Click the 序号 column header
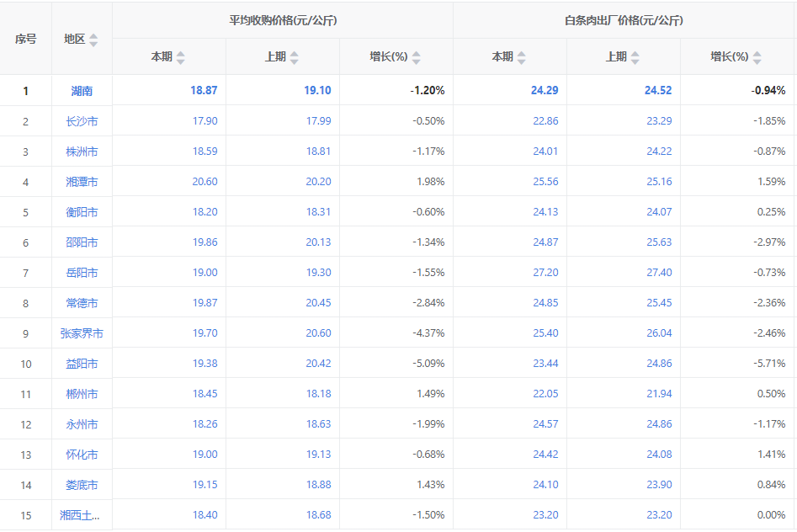The width and height of the screenshot is (797, 532). (x=25, y=40)
